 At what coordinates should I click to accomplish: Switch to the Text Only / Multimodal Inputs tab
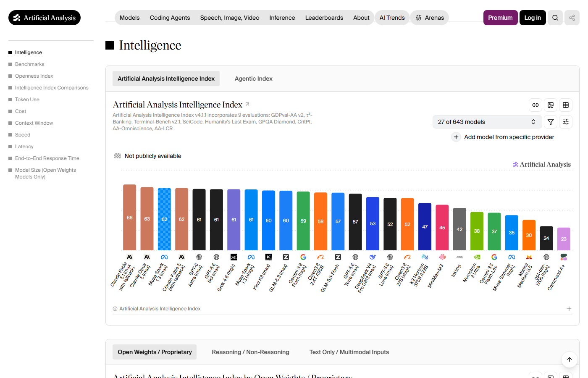(x=349, y=352)
